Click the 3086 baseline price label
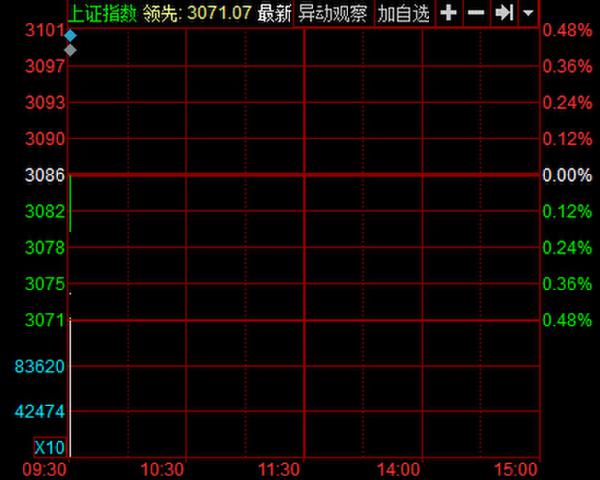Image resolution: width=600 pixels, height=480 pixels. click(46, 175)
